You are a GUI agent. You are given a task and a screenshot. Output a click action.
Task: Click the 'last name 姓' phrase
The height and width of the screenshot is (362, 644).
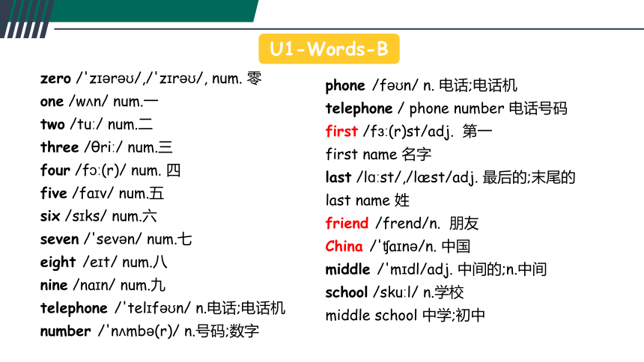(x=368, y=200)
